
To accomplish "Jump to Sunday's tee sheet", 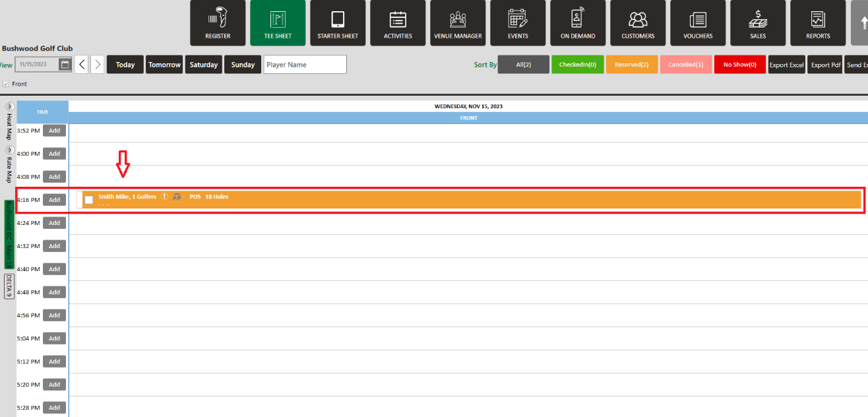I will [243, 65].
